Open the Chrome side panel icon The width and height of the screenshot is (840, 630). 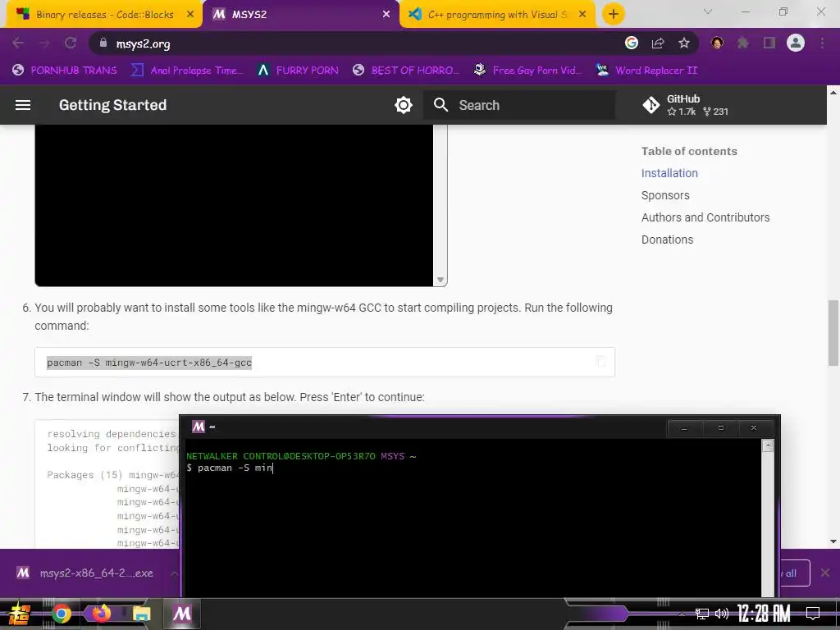point(769,43)
